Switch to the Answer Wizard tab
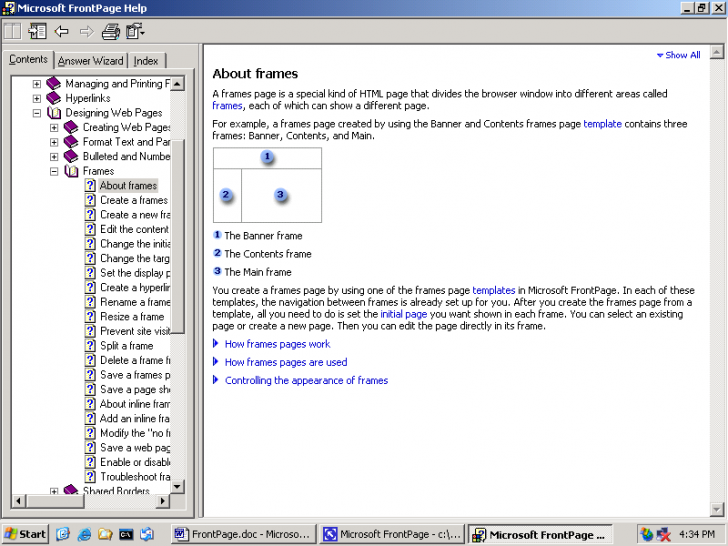 92,61
